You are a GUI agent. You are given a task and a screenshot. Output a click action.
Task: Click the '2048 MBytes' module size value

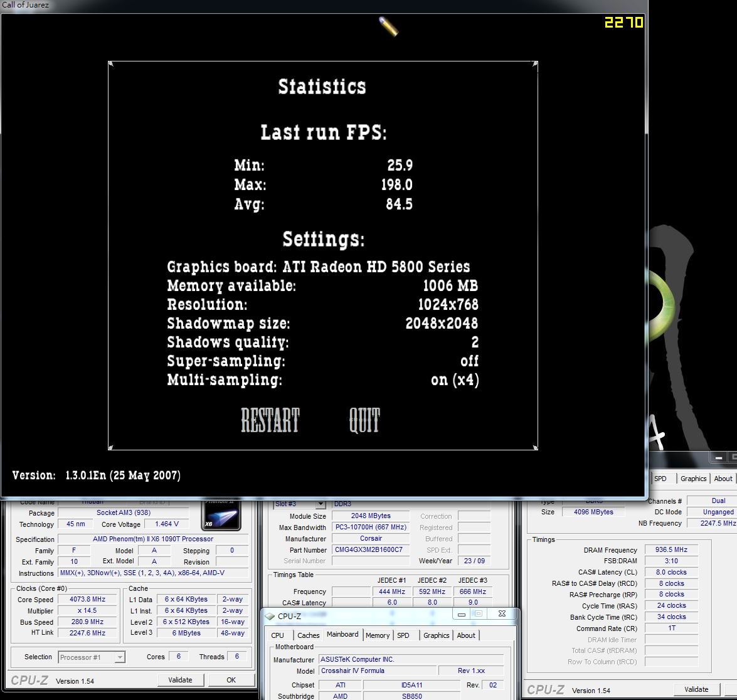[x=371, y=516]
